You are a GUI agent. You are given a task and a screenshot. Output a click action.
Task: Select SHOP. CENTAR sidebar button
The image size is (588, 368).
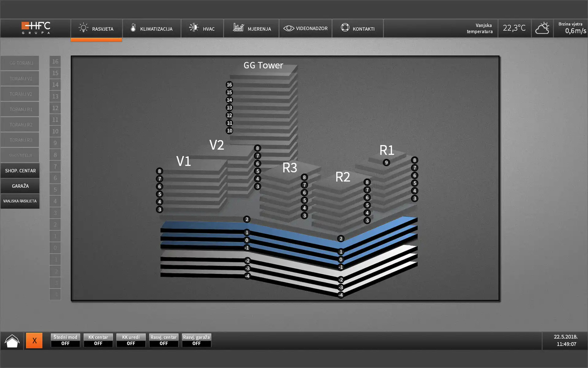click(x=20, y=171)
